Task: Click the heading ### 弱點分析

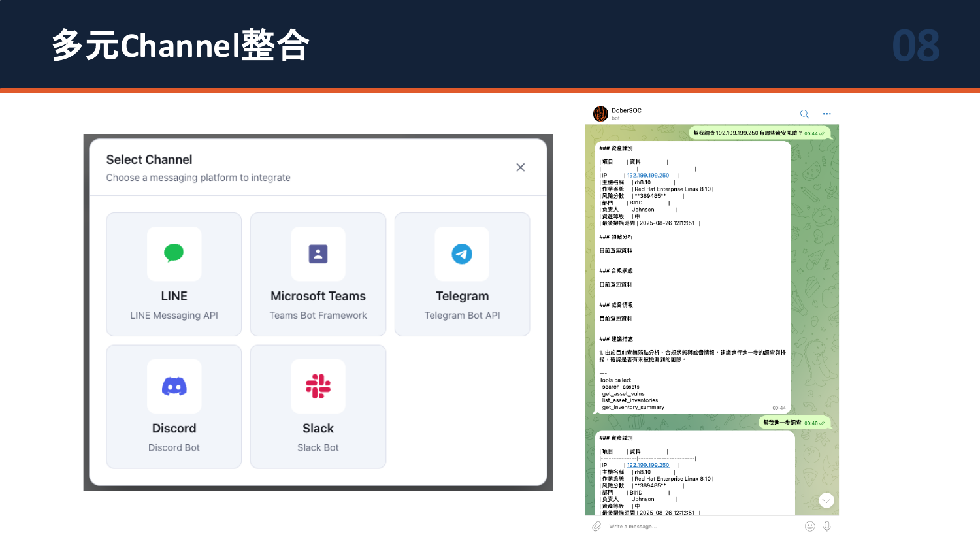Action: point(616,237)
